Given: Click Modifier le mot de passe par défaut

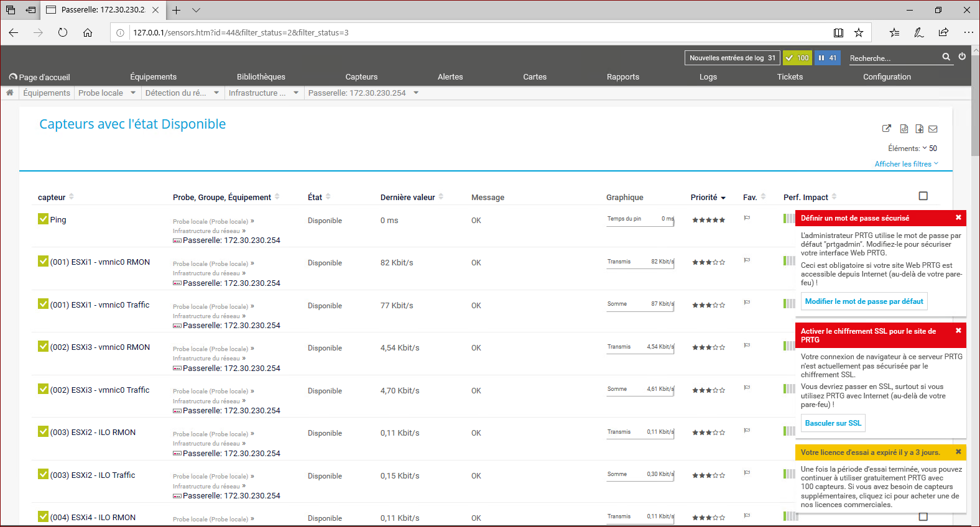Looking at the screenshot, I should tap(864, 301).
